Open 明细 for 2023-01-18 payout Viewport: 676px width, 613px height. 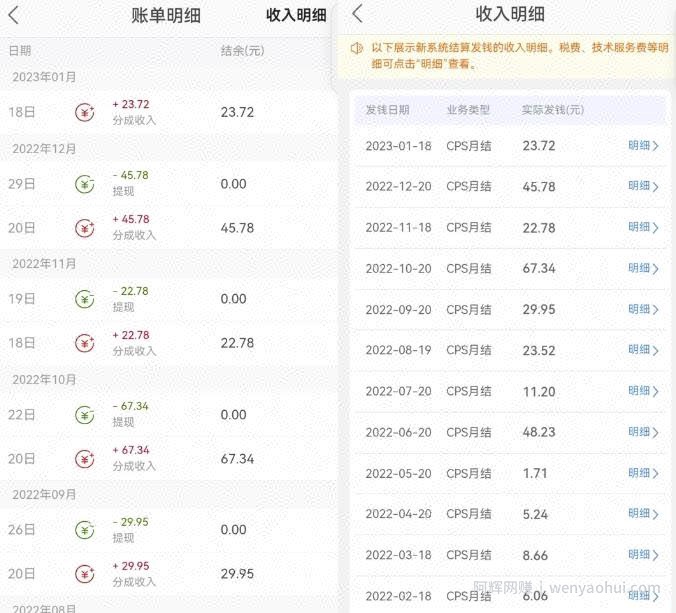[643, 146]
